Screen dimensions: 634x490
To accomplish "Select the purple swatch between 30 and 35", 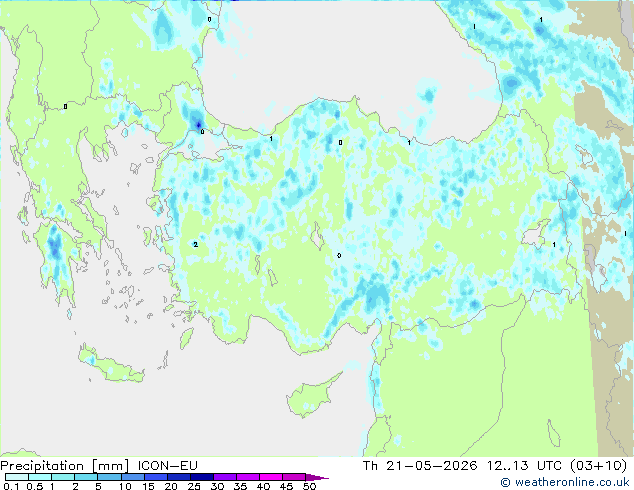I will [224, 477].
